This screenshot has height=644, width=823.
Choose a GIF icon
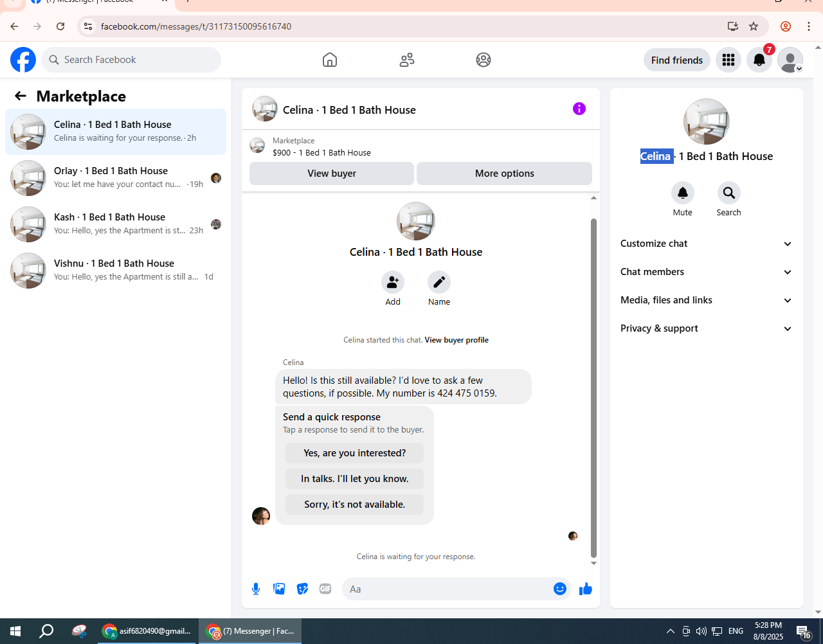(x=325, y=589)
